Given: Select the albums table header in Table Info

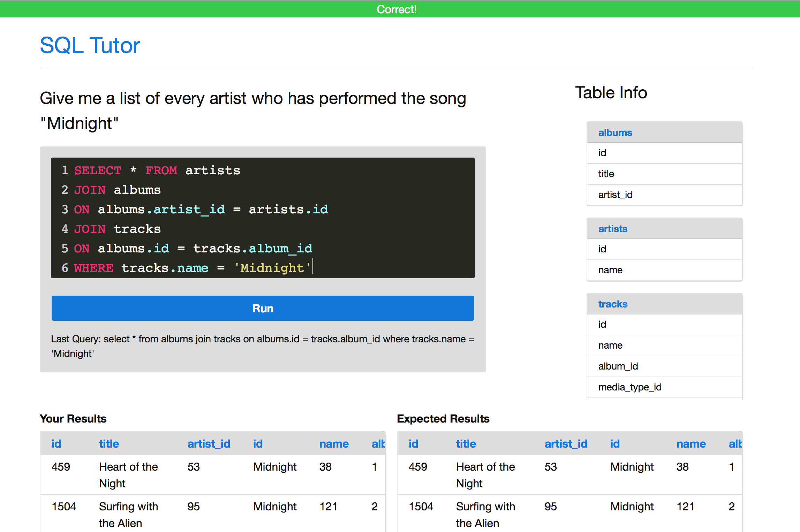Looking at the screenshot, I should click(664, 132).
